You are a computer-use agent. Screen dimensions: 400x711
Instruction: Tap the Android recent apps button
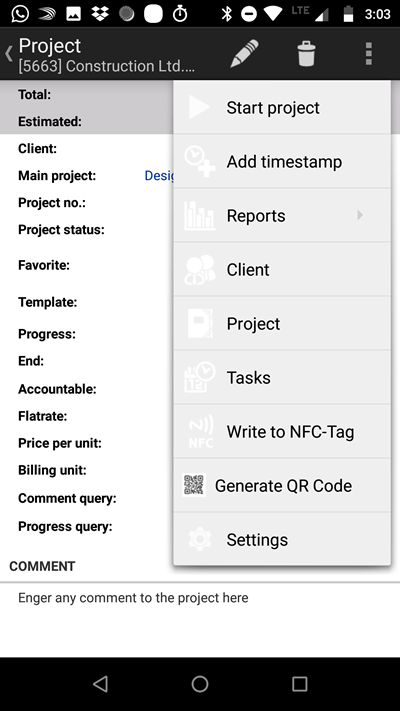(299, 684)
